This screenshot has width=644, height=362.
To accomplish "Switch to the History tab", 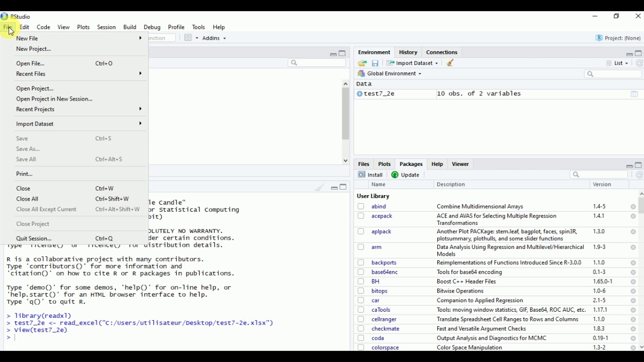I will 408,53.
